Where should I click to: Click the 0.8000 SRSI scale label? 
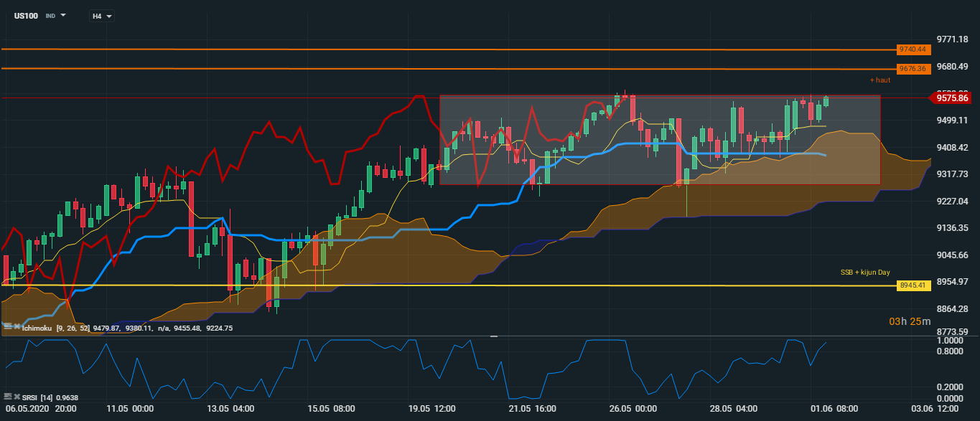coord(950,351)
